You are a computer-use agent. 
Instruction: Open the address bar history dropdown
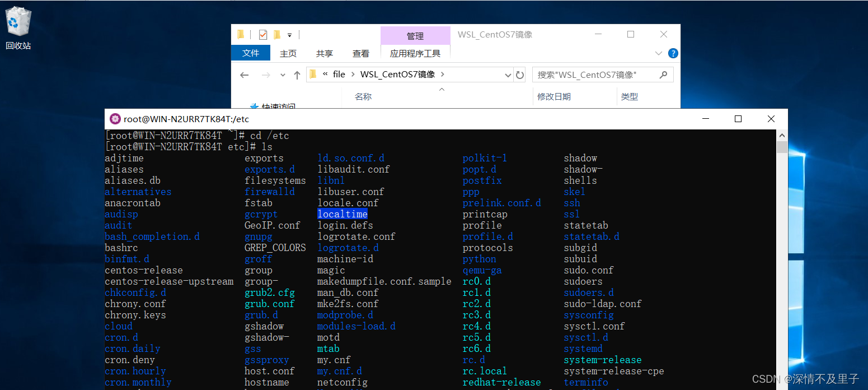pos(508,75)
